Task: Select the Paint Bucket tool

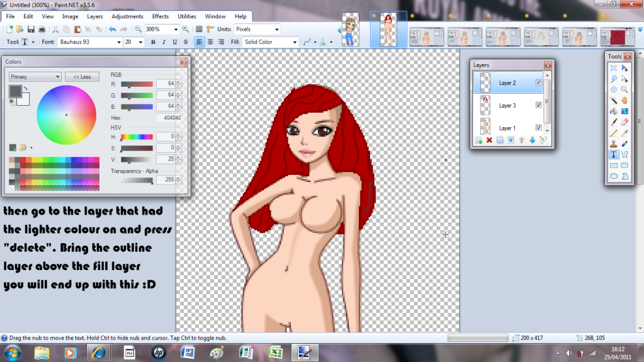Action: click(x=614, y=111)
